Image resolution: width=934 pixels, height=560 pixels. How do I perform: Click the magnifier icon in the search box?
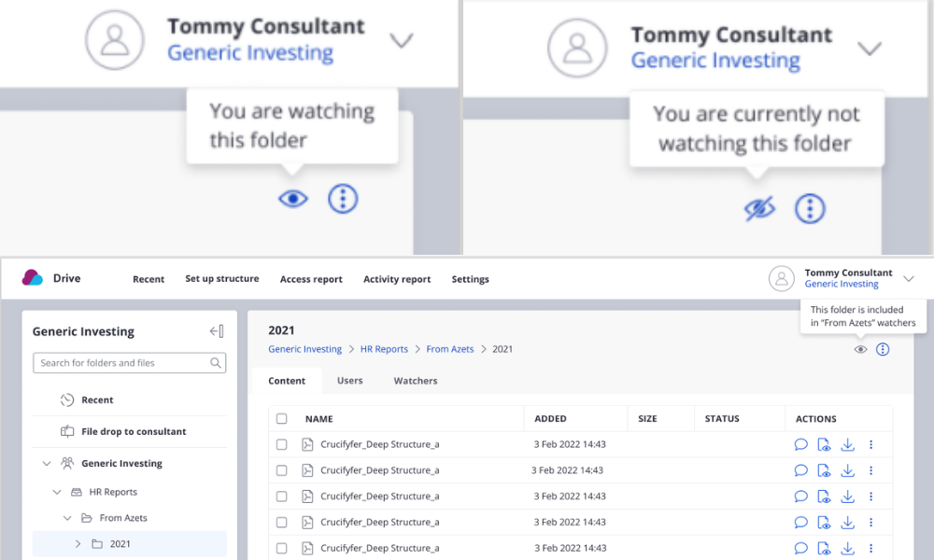[x=216, y=362]
